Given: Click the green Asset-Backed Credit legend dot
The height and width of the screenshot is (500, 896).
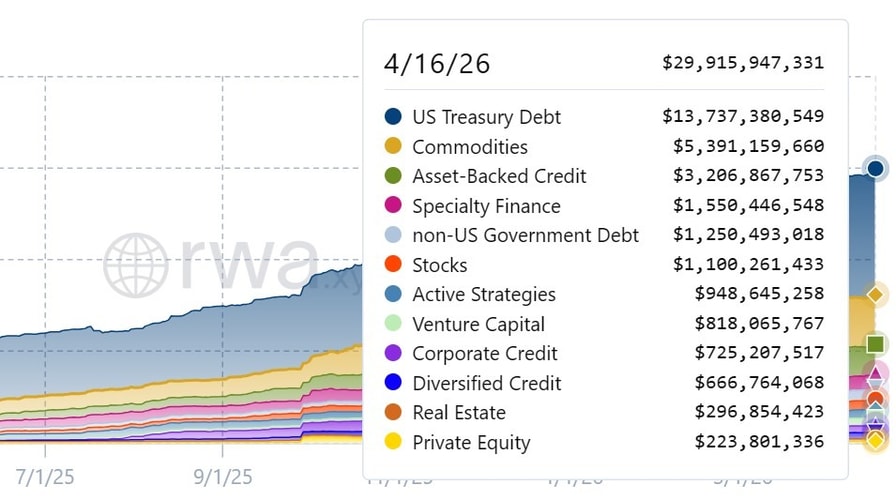Looking at the screenshot, I should (x=393, y=176).
